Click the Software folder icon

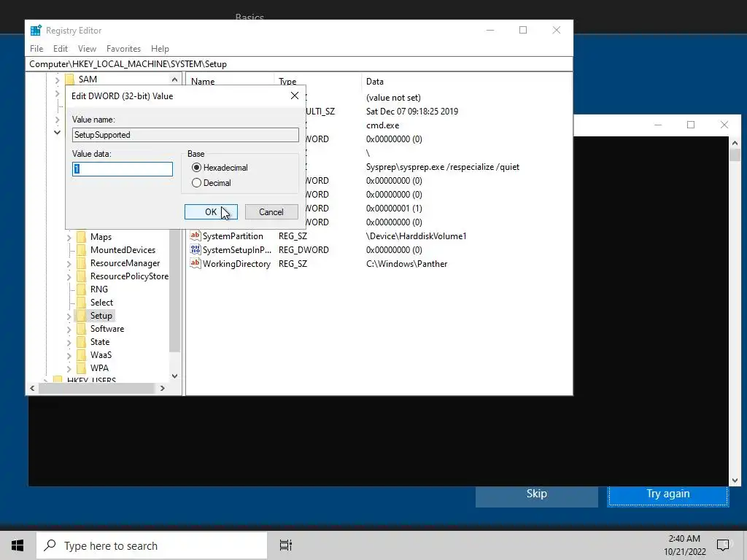click(82, 329)
